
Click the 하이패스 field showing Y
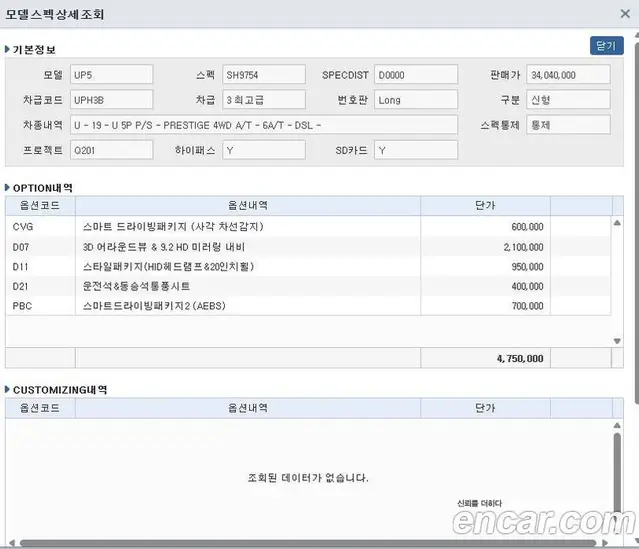coord(264,150)
